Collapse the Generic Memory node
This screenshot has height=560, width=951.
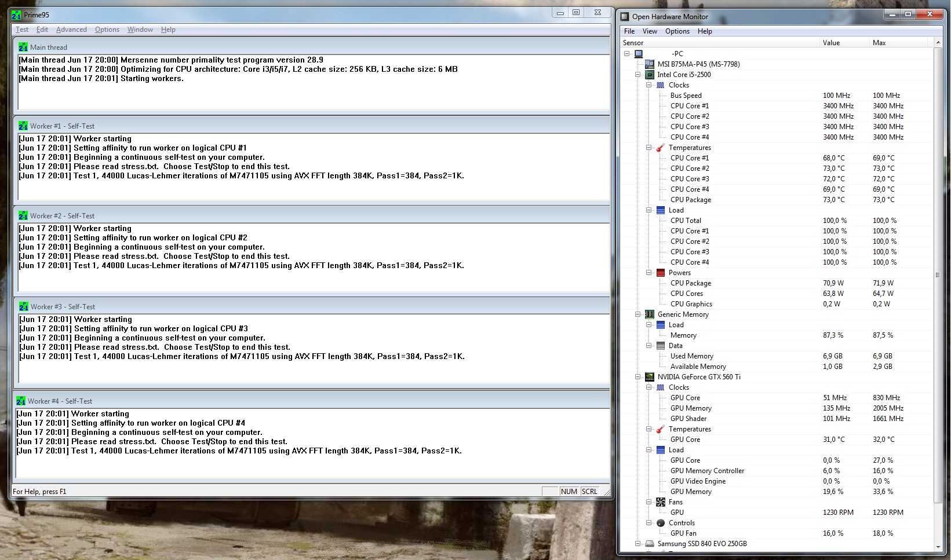click(638, 314)
